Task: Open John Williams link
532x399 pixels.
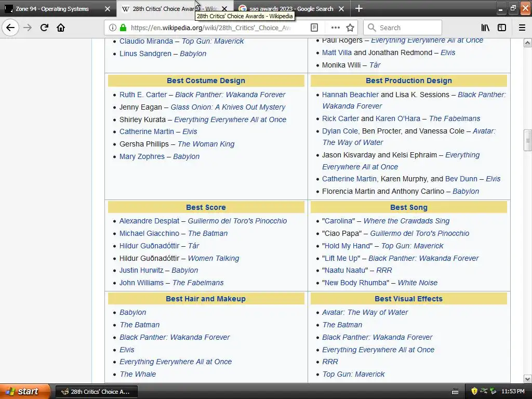Action: click(x=141, y=283)
